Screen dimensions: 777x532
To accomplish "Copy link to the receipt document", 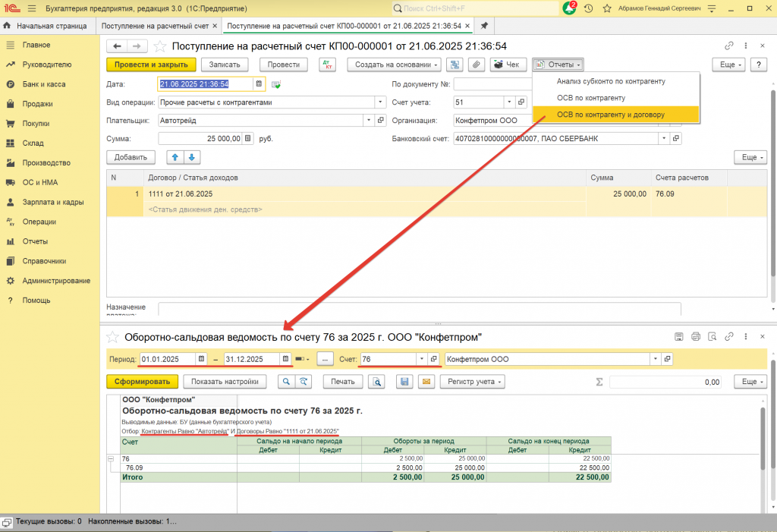I will point(728,46).
